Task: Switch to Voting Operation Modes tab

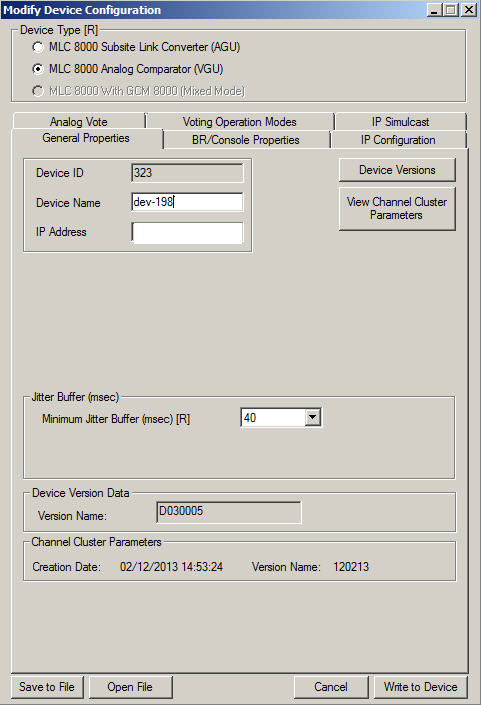Action: pos(240,121)
